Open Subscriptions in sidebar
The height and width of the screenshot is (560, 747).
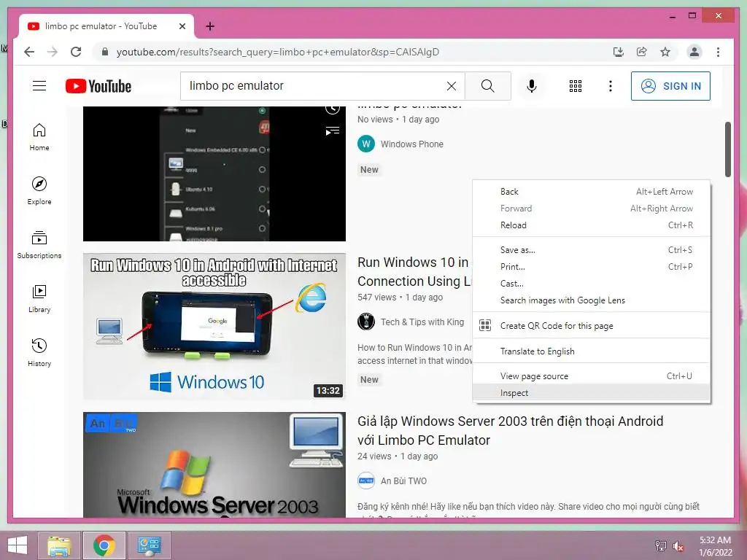(39, 245)
